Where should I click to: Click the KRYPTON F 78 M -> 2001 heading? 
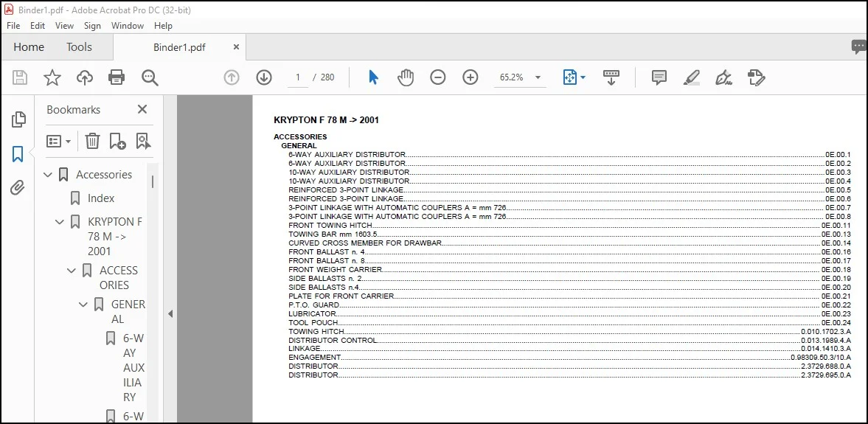point(326,120)
